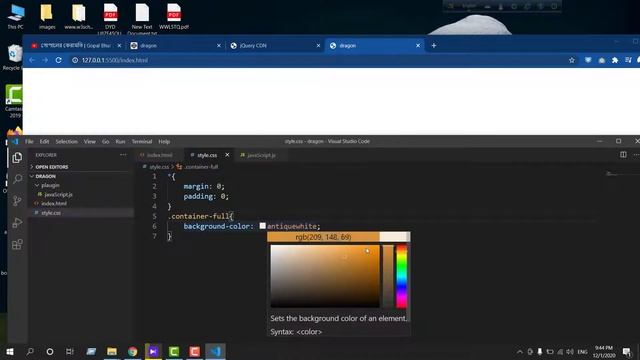
Task: Click the ENG language indicator in taskbar
Action: point(582,352)
